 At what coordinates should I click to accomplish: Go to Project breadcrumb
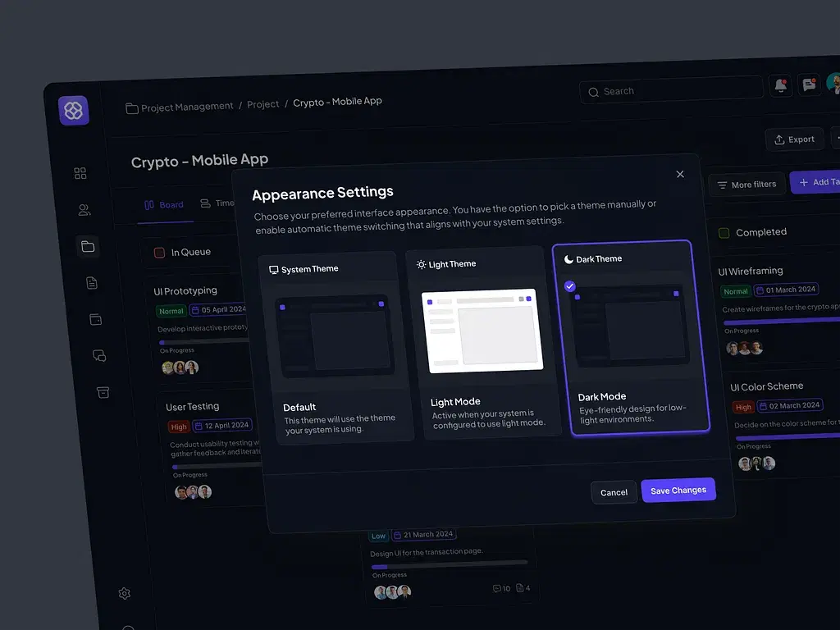click(262, 104)
